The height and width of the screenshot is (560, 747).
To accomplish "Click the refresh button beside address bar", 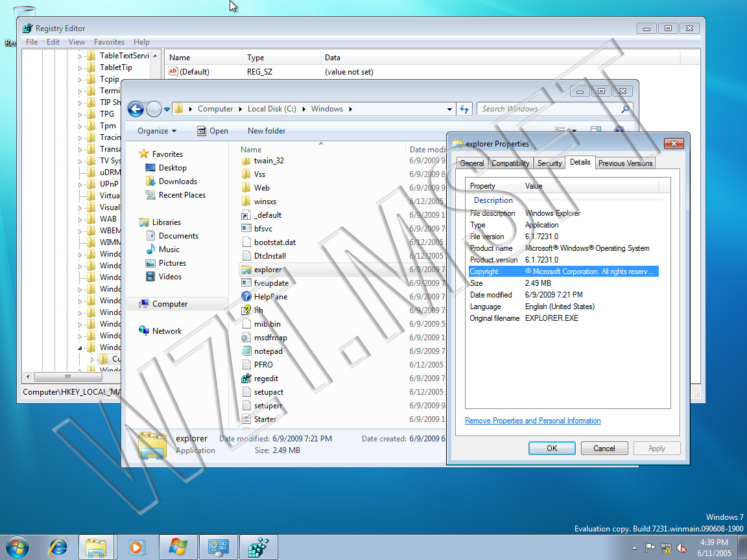I will coord(464,109).
